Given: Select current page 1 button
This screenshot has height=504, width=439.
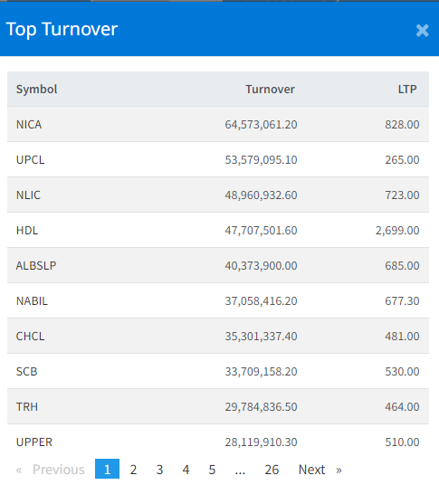Looking at the screenshot, I should [x=107, y=470].
